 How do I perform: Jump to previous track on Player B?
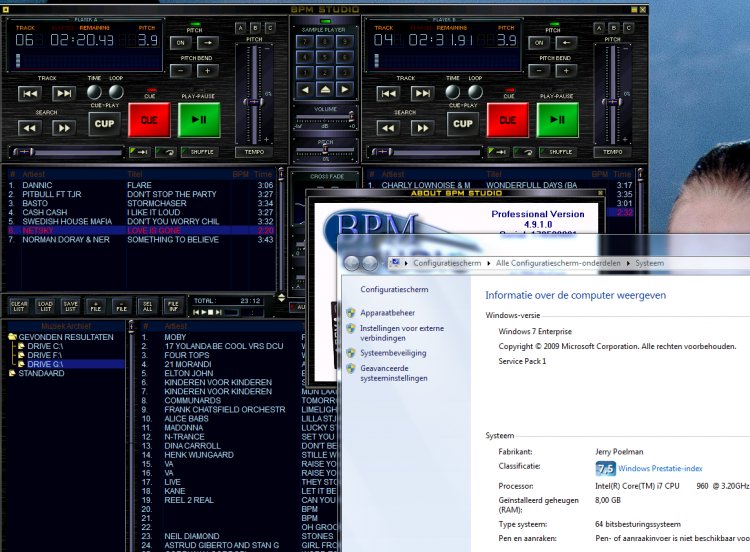388,94
